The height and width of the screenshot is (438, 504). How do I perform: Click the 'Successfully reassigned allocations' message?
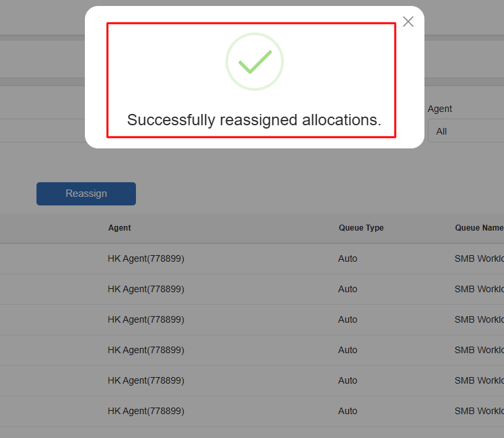pos(254,120)
